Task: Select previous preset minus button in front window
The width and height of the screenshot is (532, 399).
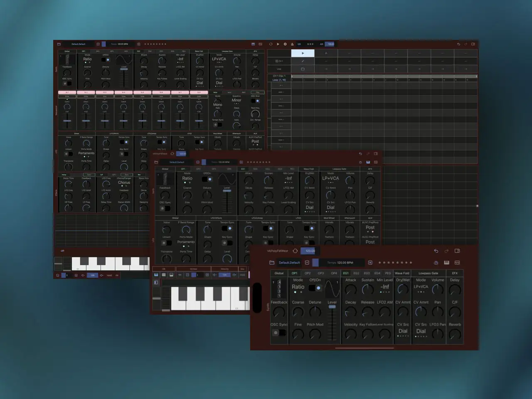Action: click(x=307, y=263)
